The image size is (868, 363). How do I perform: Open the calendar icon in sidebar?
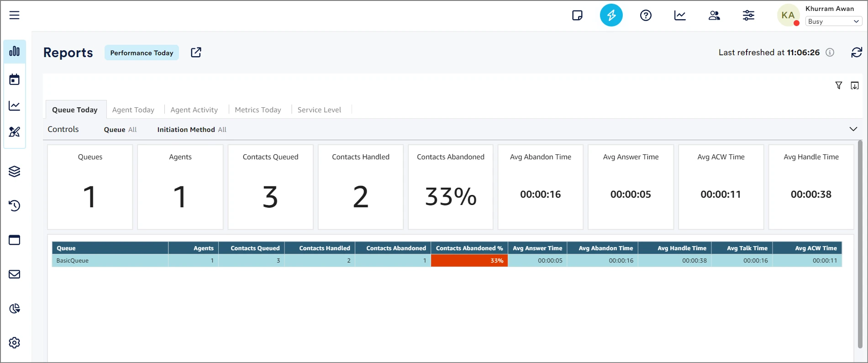click(x=15, y=79)
